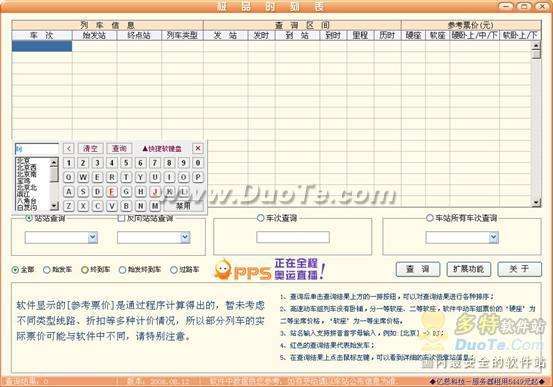Close the quick soft keyboard panel
553x387 pixels.
pyautogui.click(x=198, y=149)
